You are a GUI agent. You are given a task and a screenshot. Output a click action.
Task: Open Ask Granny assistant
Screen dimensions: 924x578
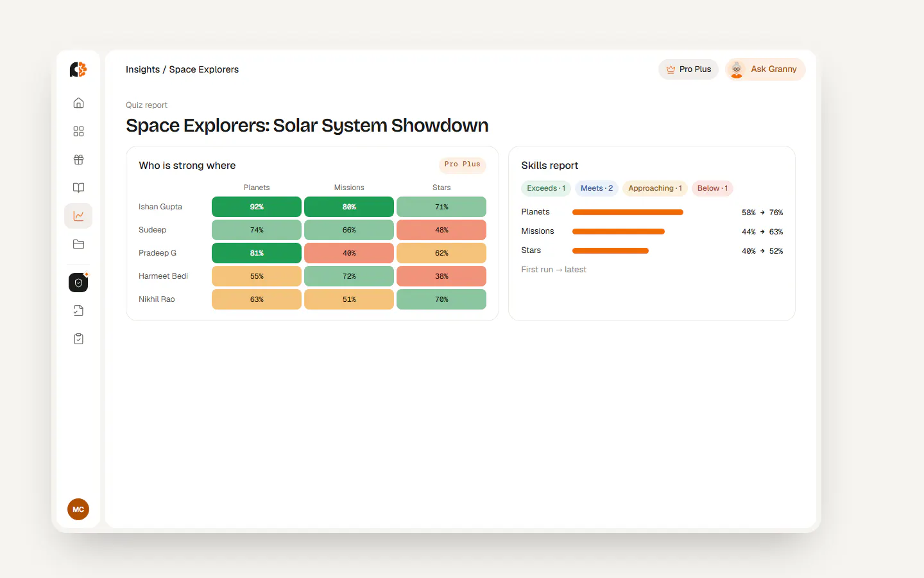pos(765,69)
